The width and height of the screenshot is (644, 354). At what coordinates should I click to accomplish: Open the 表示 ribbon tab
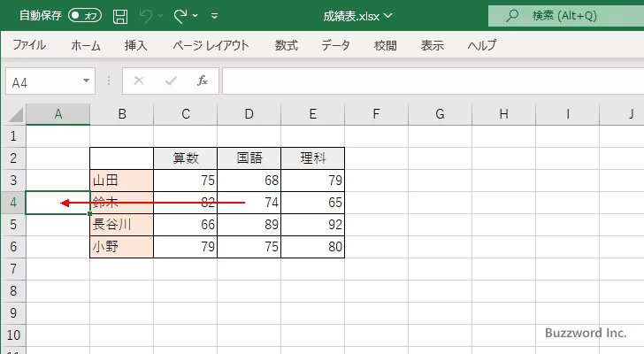(x=432, y=45)
